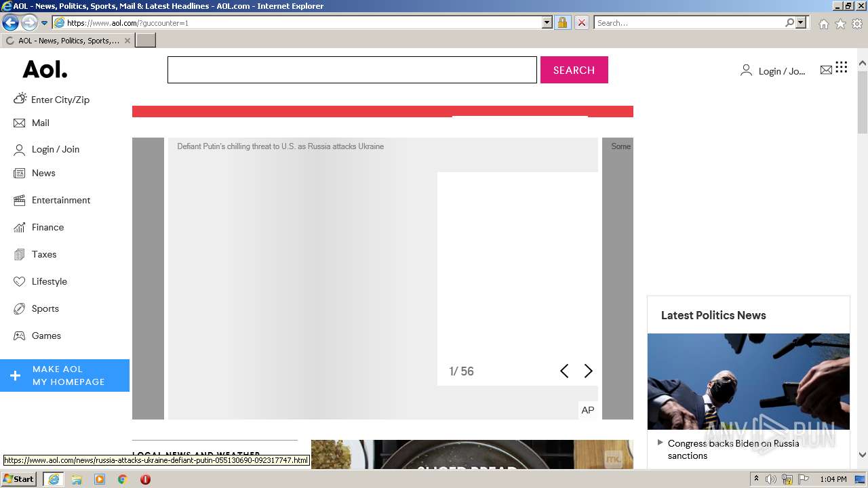Viewport: 868px width, 488px height.
Task: Click the security lock icon
Action: (562, 22)
